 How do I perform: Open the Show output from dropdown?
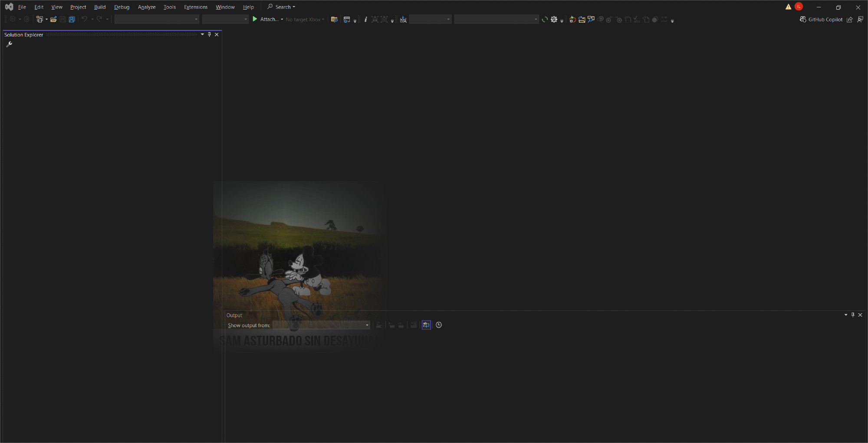(x=321, y=325)
